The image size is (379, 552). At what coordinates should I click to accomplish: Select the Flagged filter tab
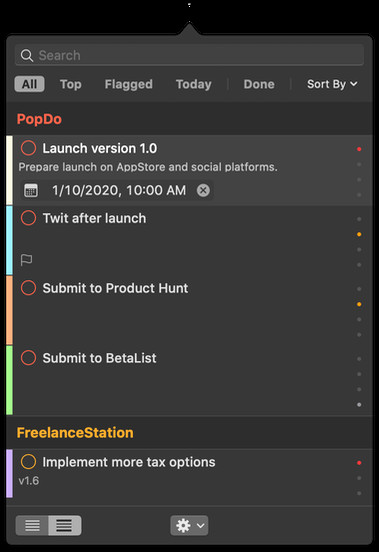click(x=129, y=84)
